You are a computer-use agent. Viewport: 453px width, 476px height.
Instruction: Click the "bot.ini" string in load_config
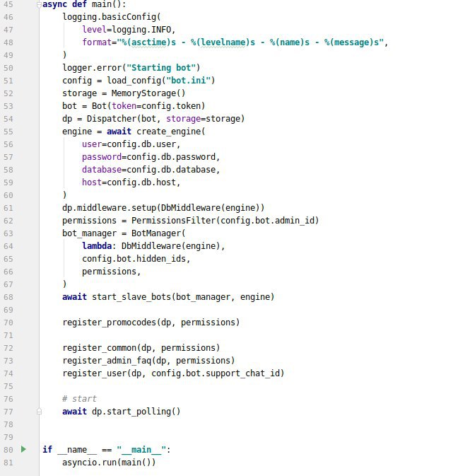(x=188, y=81)
